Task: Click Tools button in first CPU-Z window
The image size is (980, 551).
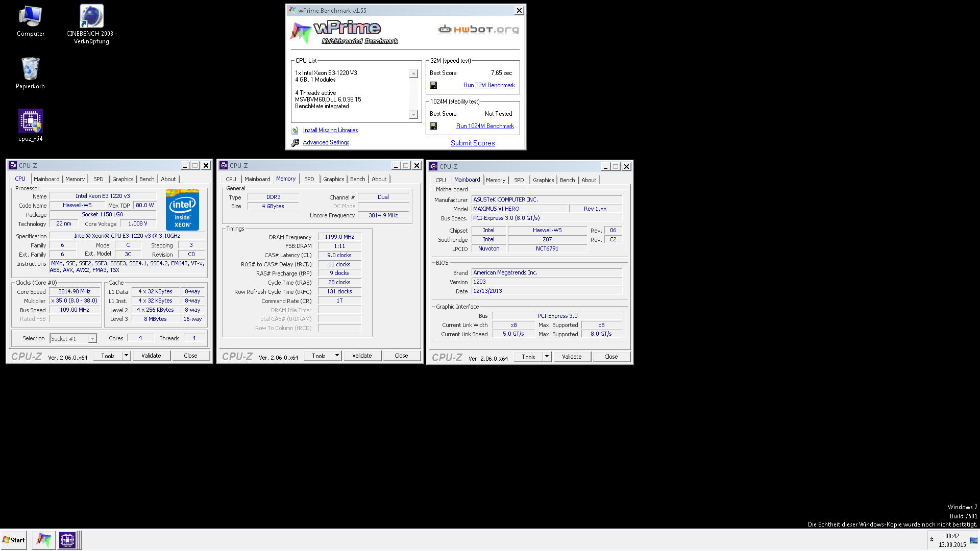Action: point(108,356)
